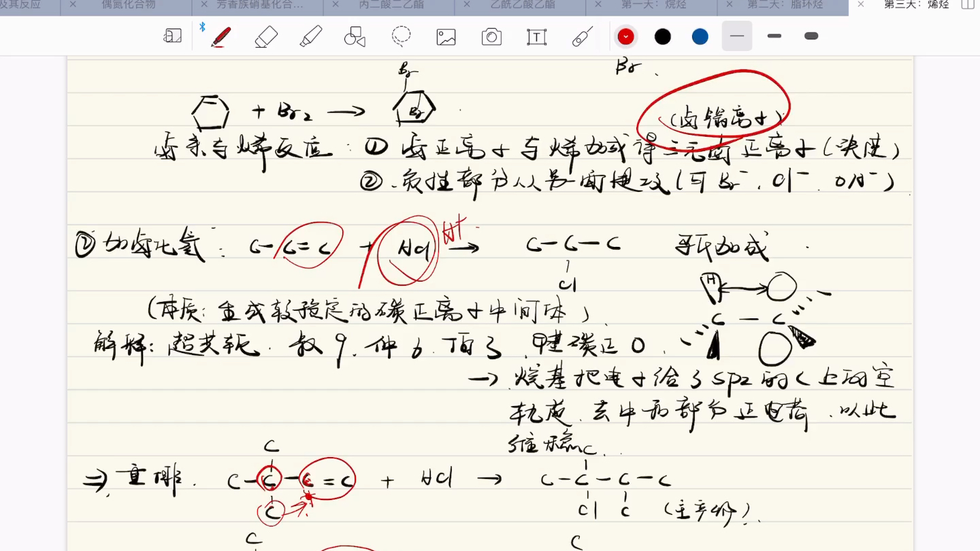Viewport: 980px width, 551px height.
Task: Close the 第三天:烯烃 tab
Action: (x=861, y=4)
